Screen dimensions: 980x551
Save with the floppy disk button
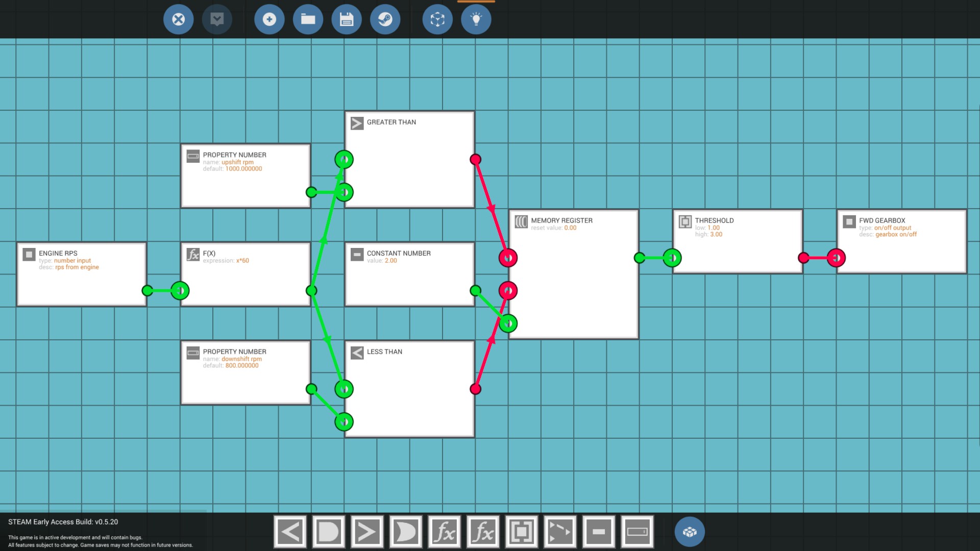(347, 19)
